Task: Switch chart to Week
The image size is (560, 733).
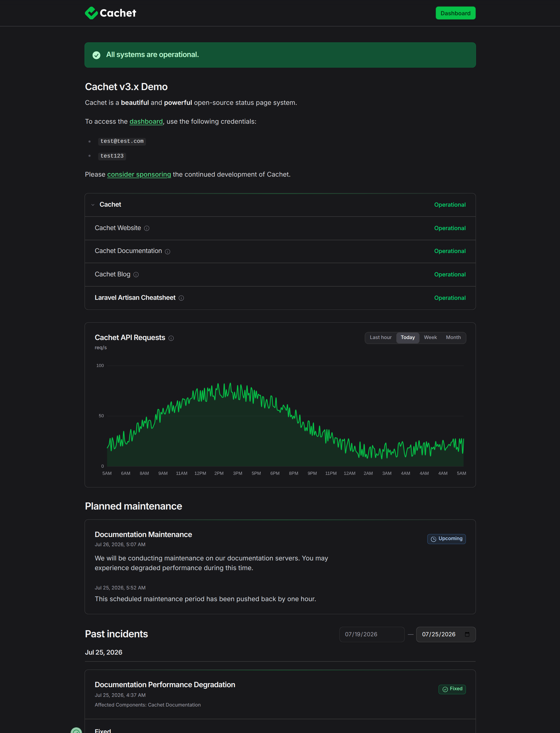Action: pyautogui.click(x=430, y=338)
